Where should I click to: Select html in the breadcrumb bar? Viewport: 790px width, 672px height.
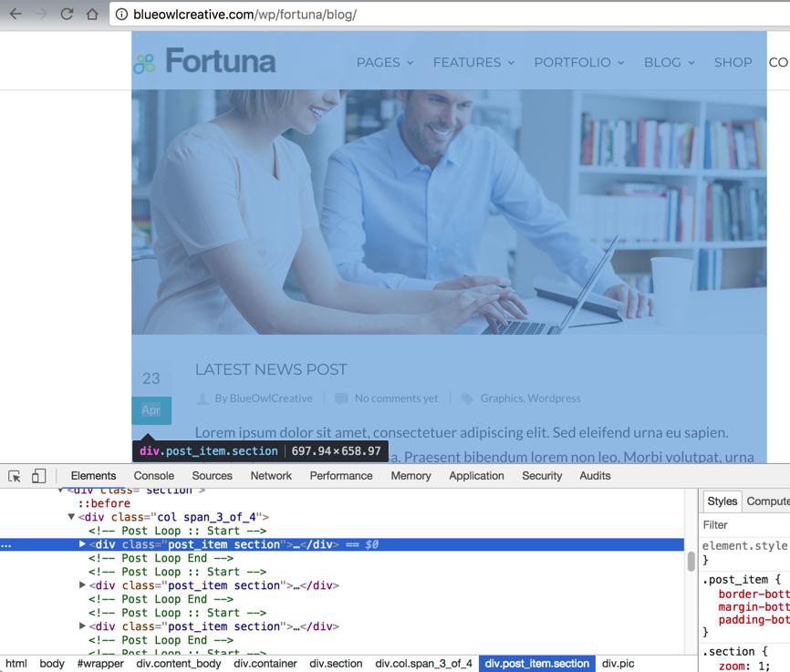(16, 664)
